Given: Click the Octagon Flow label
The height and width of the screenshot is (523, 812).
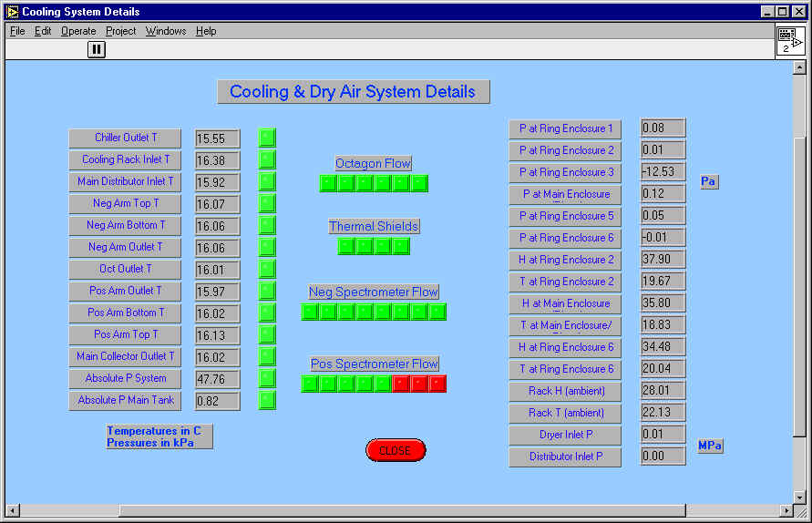Looking at the screenshot, I should tap(374, 163).
